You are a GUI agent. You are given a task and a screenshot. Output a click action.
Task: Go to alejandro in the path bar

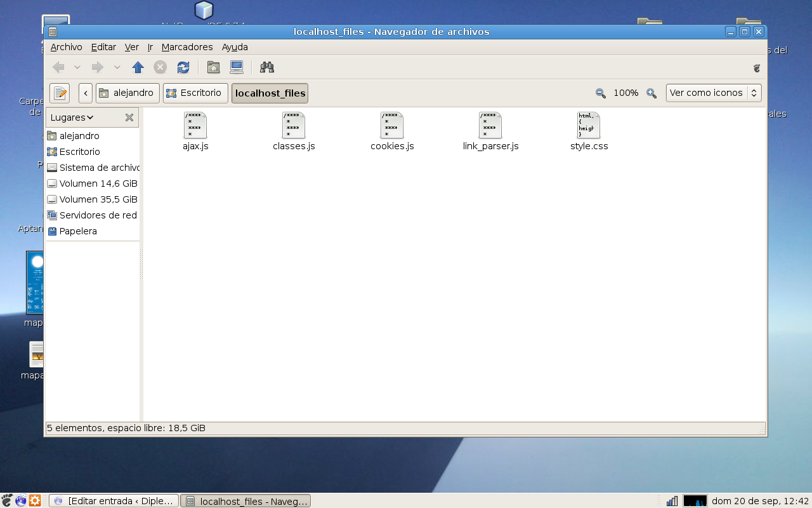point(127,93)
